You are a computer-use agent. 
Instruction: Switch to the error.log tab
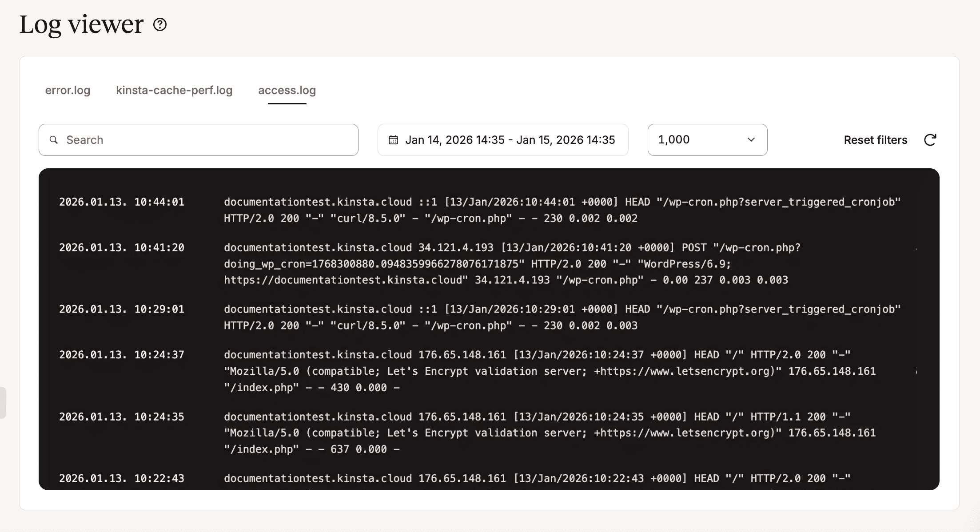click(x=68, y=90)
